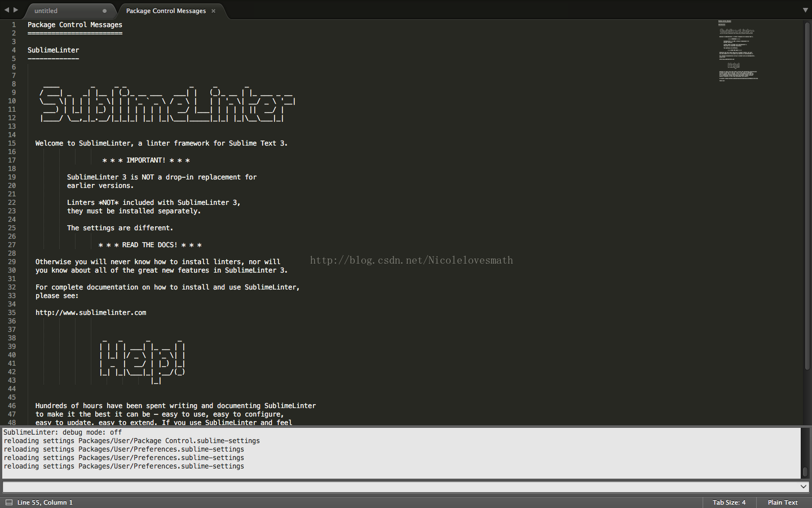The image size is (812, 508).
Task: Open the Plain Text syntax selector
Action: coord(783,502)
